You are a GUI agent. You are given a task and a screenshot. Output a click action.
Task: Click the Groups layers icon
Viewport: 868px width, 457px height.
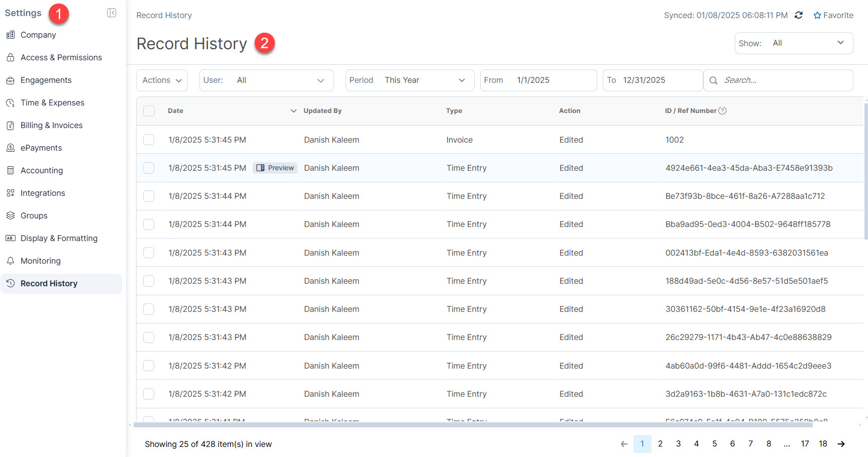(x=10, y=215)
